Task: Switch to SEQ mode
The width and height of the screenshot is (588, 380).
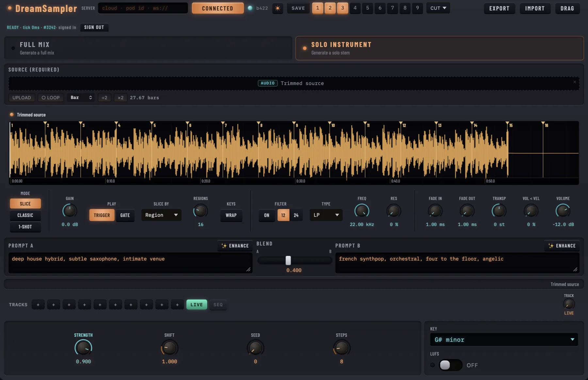Action: (218, 304)
